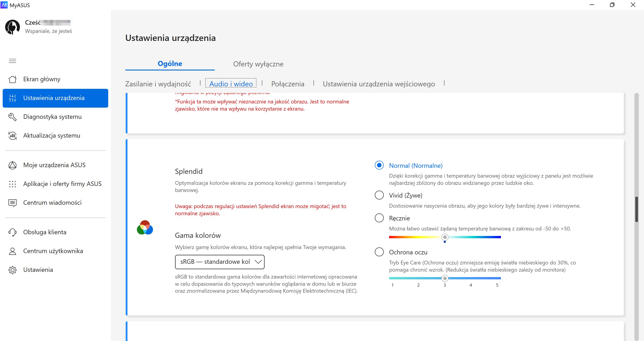644x341 pixels.
Task: Restore down the MyASUS window
Action: pos(612,5)
